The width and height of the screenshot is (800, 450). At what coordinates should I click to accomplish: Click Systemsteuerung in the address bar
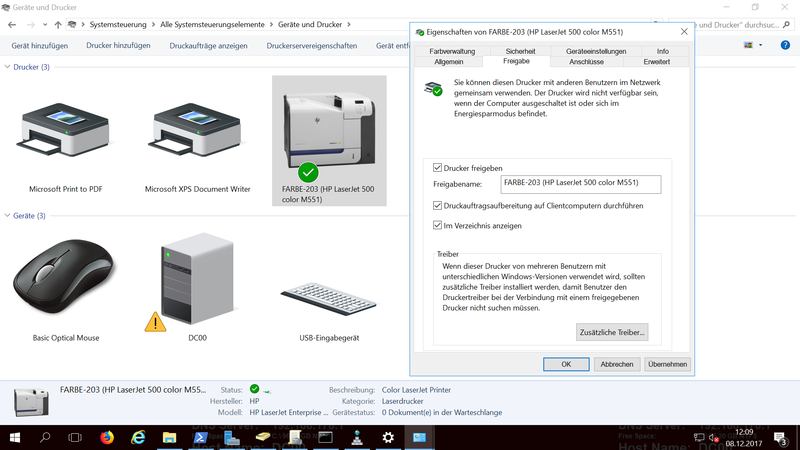[x=118, y=24]
